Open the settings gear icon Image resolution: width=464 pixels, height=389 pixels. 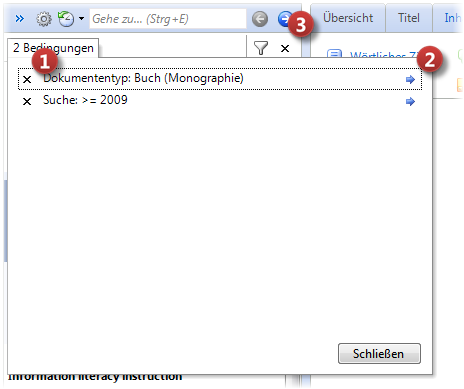pos(44,19)
